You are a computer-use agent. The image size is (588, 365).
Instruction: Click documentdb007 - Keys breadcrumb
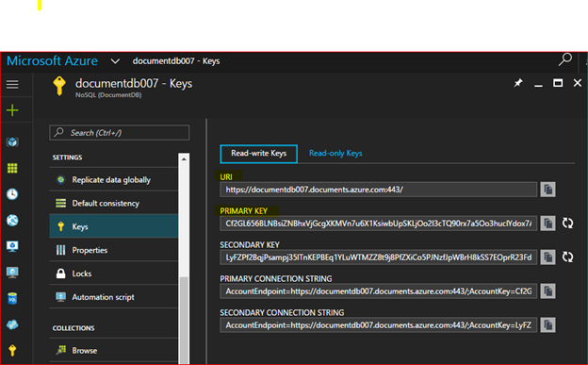176,60
